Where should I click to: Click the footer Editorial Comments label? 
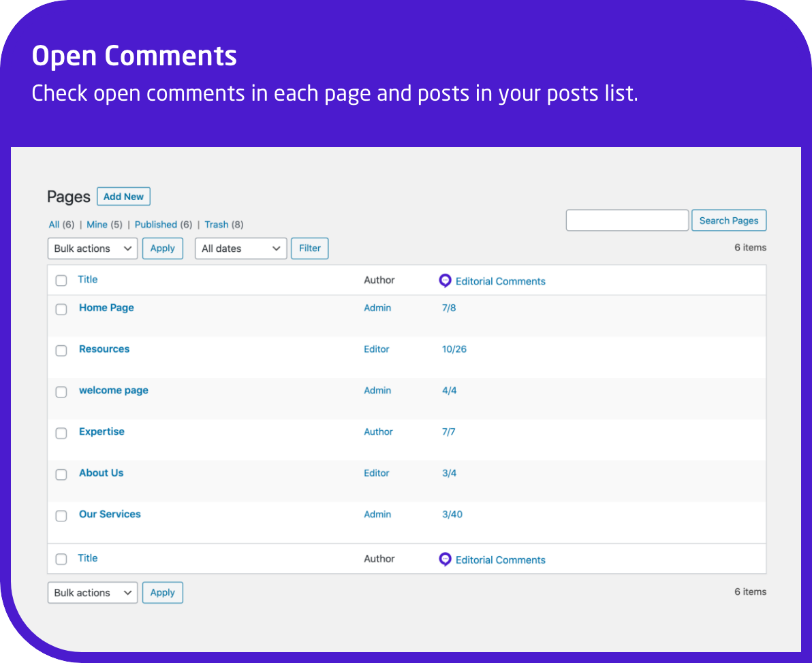[x=500, y=560]
